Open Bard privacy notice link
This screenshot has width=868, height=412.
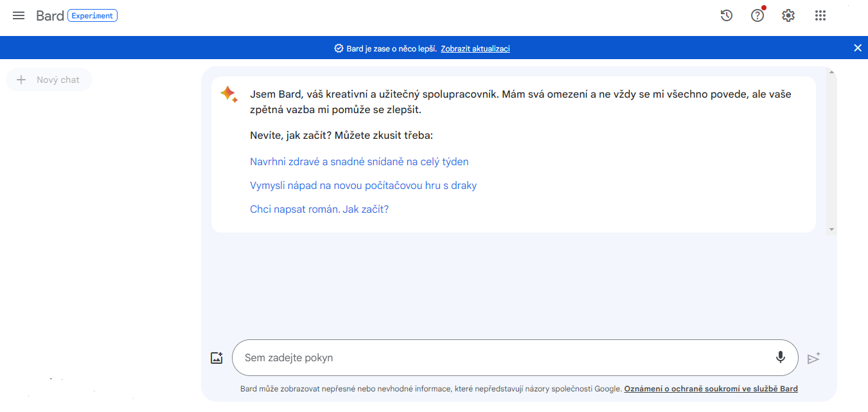pos(711,389)
